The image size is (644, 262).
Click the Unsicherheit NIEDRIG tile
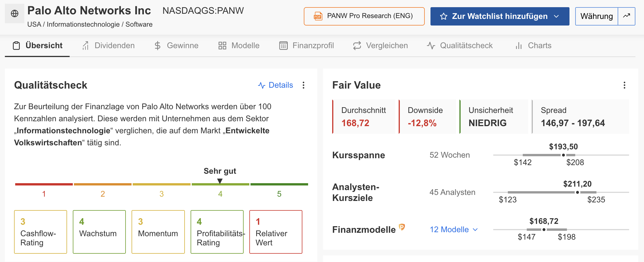[x=494, y=117]
